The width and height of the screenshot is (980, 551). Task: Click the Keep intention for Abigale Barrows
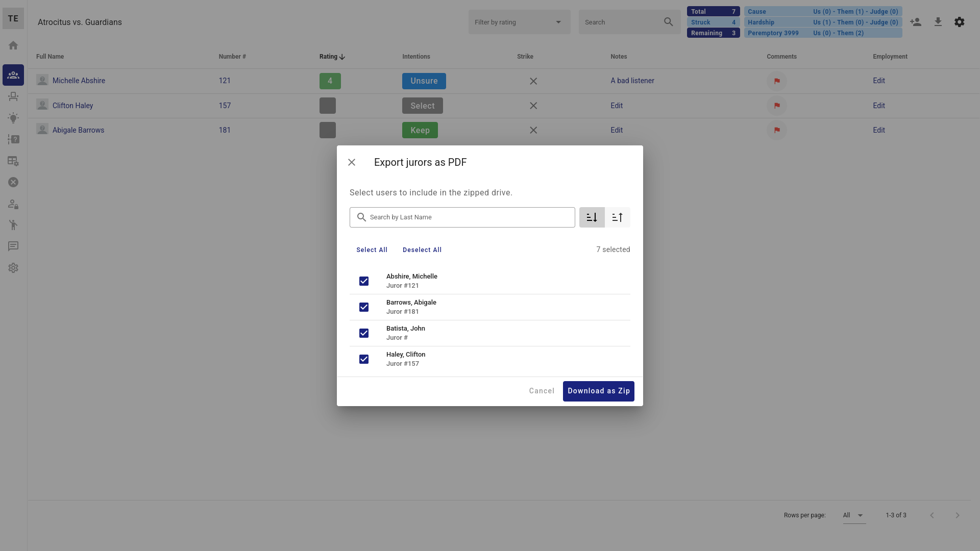pos(420,130)
